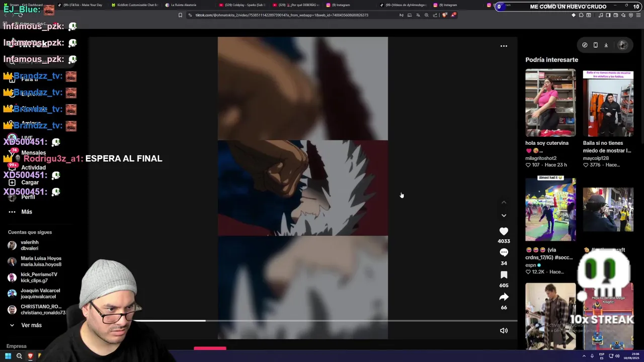Viewport: 644px width, 362px height.
Task: Open kick_PerrismoTV followed account
Action: coord(39,278)
